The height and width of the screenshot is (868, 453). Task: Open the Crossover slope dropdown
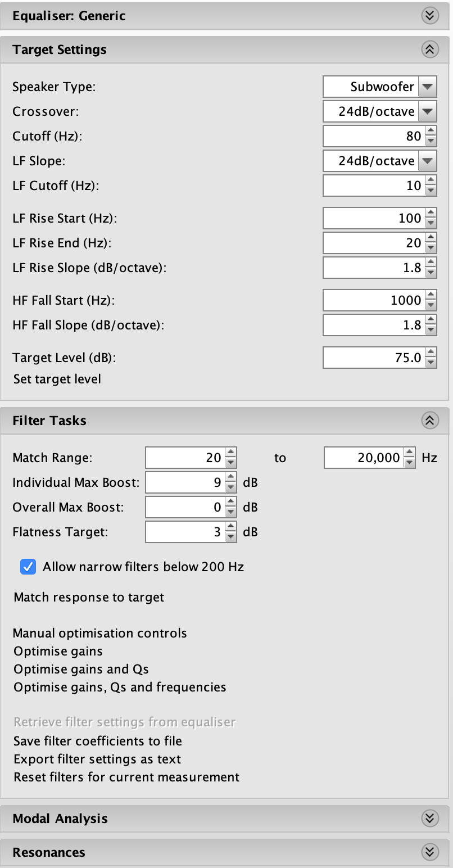pyautogui.click(x=427, y=111)
